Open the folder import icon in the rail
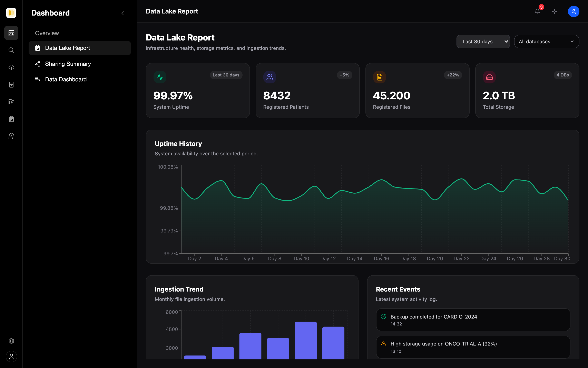Image resolution: width=588 pixels, height=368 pixels. click(x=11, y=102)
